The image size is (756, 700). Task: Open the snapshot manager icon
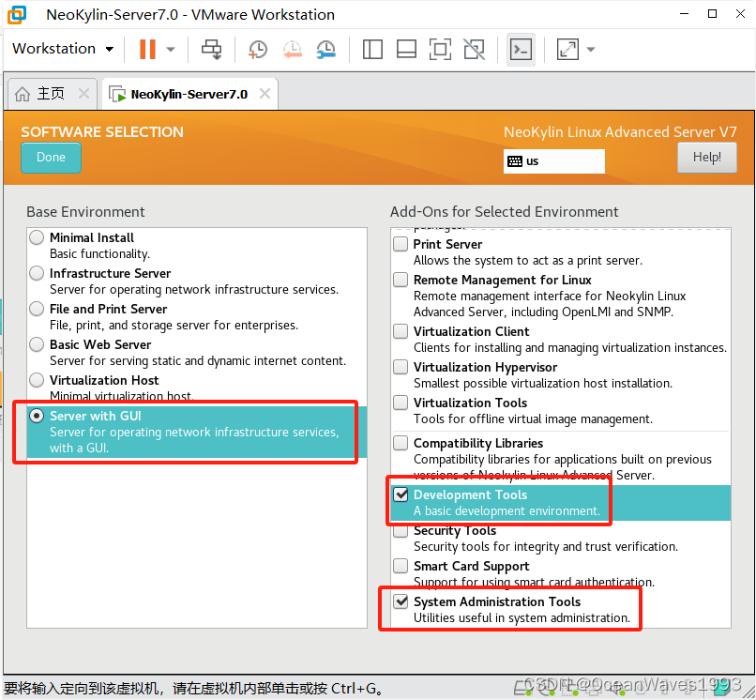[x=326, y=49]
